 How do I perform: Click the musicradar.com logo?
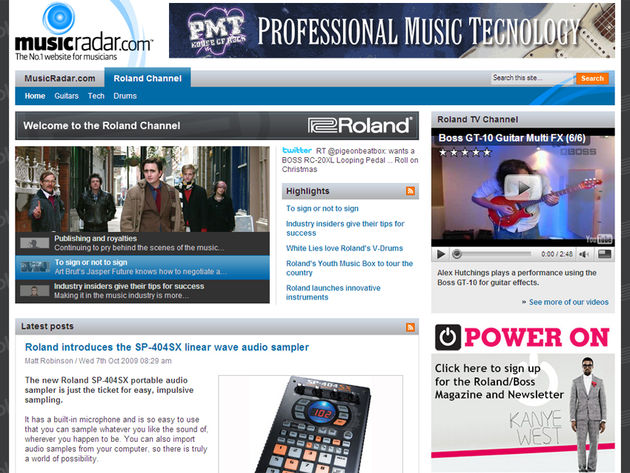pos(84,32)
